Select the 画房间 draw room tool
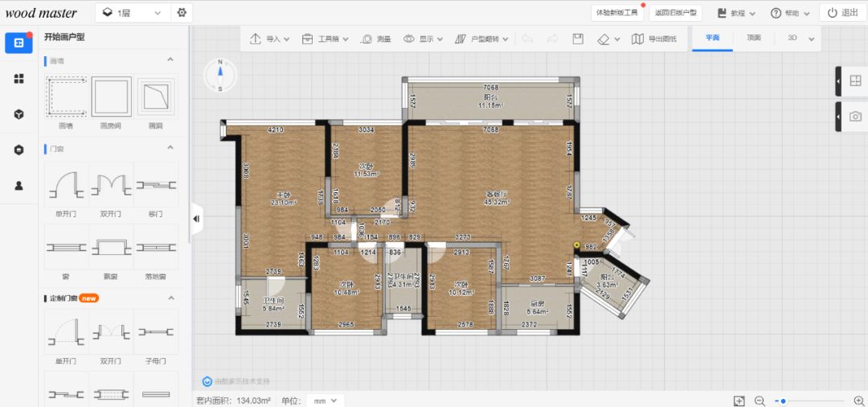This screenshot has width=868, height=407. tap(111, 97)
